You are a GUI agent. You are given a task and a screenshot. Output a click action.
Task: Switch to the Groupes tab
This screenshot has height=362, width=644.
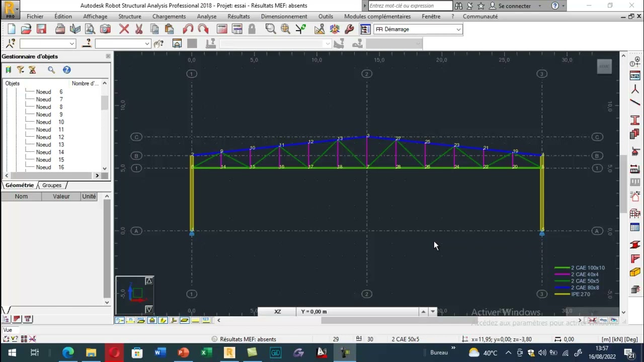coord(51,186)
